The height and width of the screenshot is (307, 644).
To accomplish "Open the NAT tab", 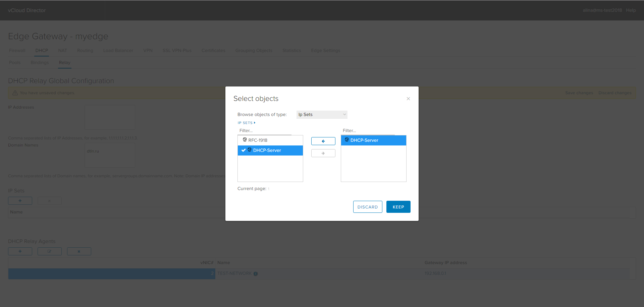I will [62, 50].
